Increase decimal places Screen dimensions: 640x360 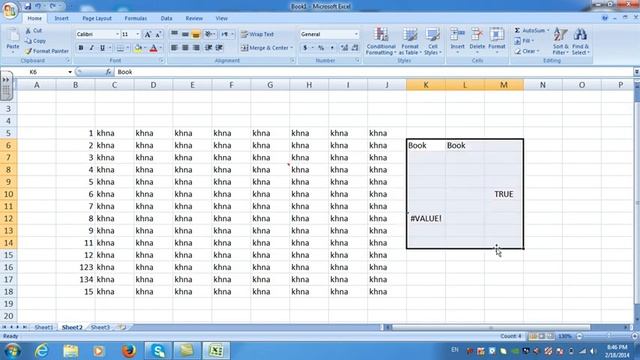click(344, 48)
